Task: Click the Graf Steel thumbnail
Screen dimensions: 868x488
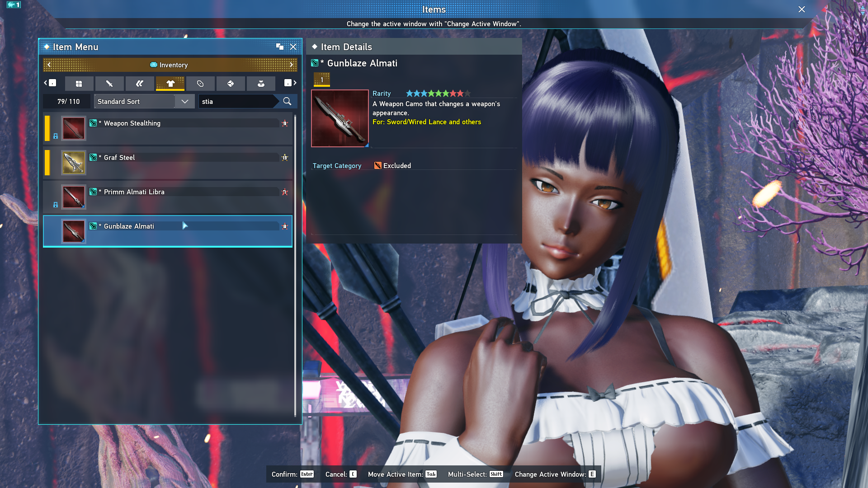Action: pyautogui.click(x=73, y=163)
